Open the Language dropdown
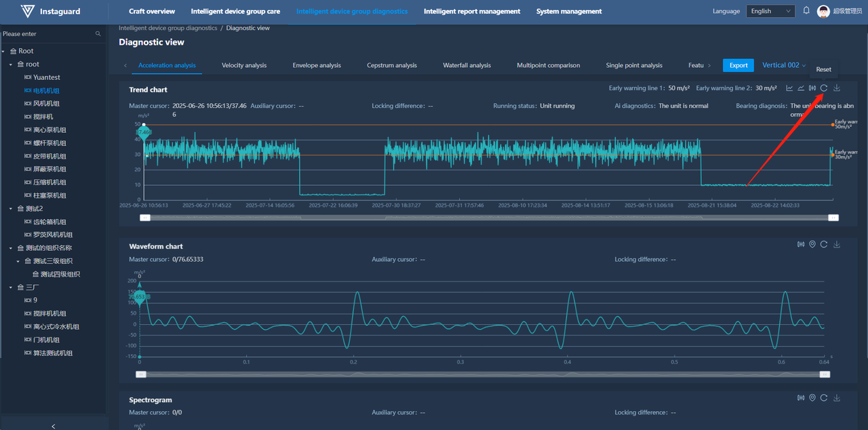 pos(770,11)
